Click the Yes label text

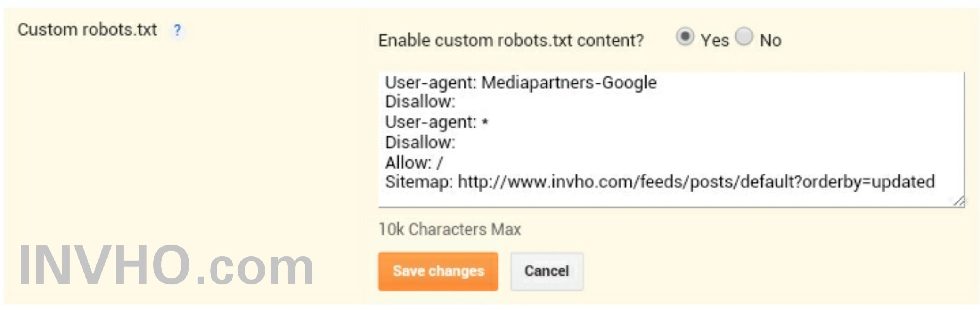pyautogui.click(x=715, y=40)
